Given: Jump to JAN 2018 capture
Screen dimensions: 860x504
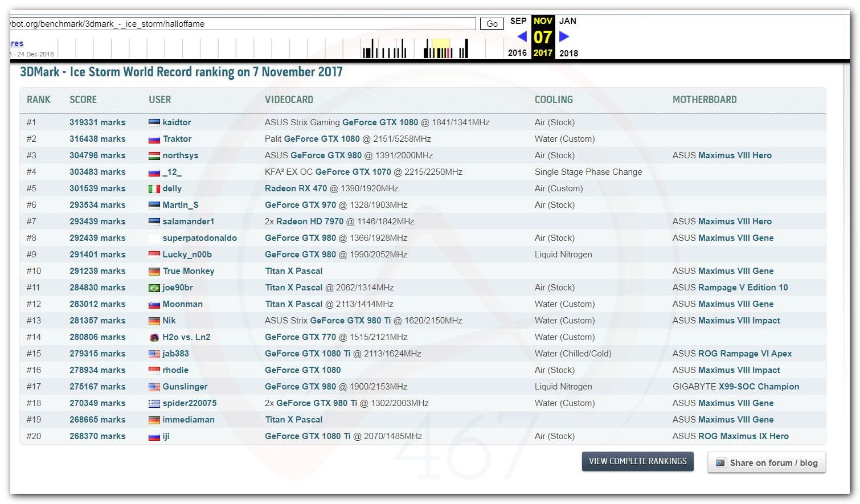Looking at the screenshot, I should coord(568,21).
